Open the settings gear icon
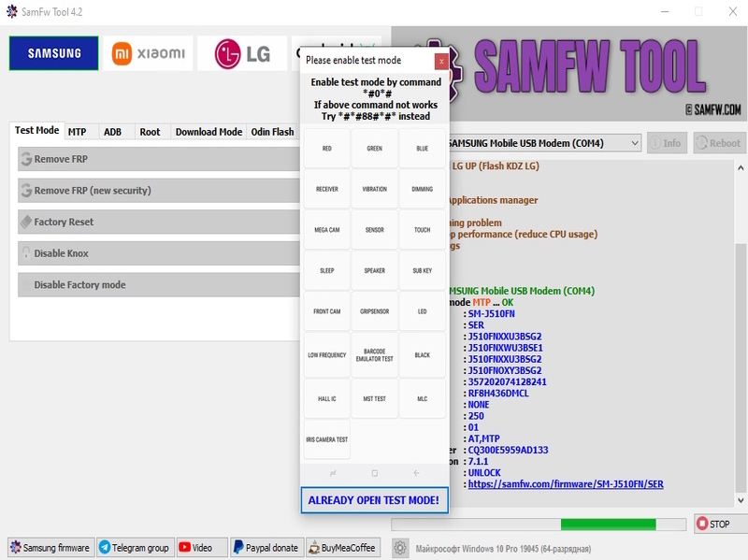The image size is (748, 560). pos(400,548)
